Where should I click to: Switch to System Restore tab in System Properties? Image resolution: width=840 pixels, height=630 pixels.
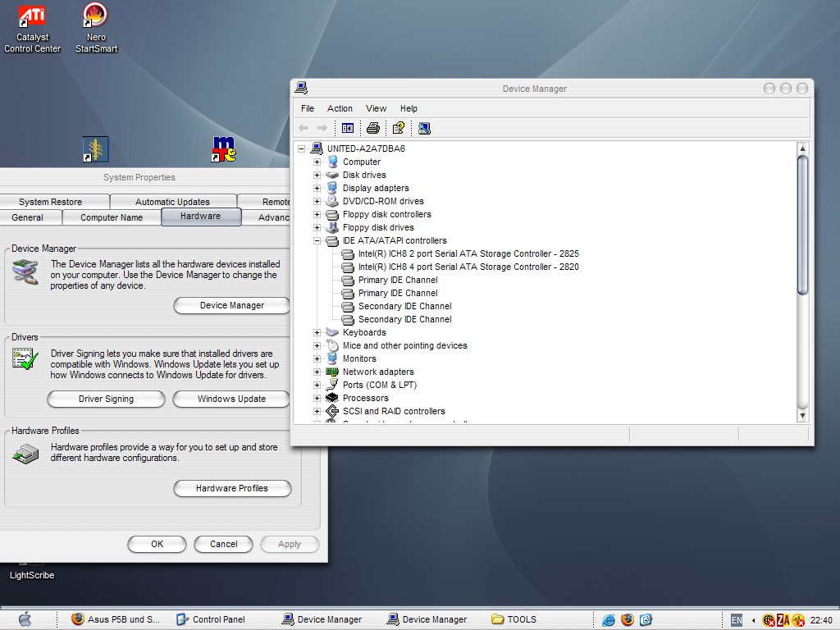click(50, 202)
